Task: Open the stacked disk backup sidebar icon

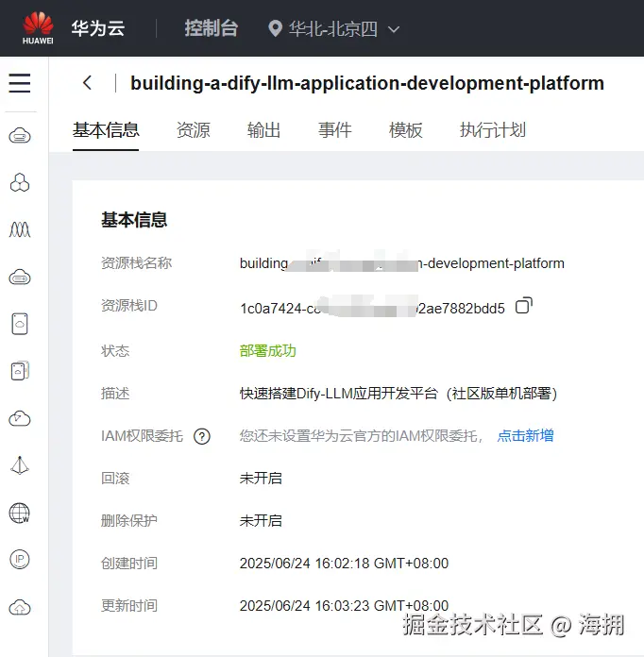Action: pyautogui.click(x=20, y=371)
